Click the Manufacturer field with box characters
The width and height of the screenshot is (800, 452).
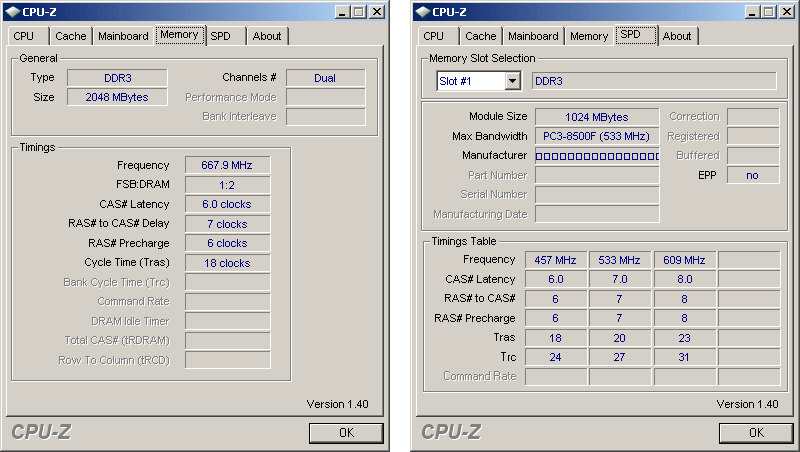coord(597,156)
